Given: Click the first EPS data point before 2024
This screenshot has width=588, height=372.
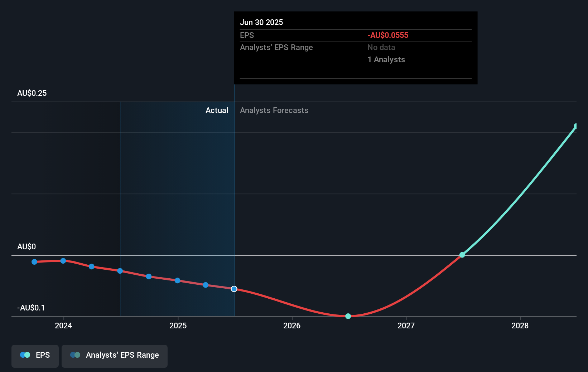Looking at the screenshot, I should point(34,261).
